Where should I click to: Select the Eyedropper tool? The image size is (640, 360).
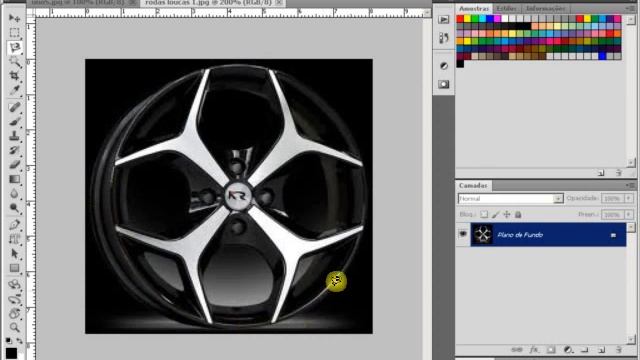click(14, 90)
